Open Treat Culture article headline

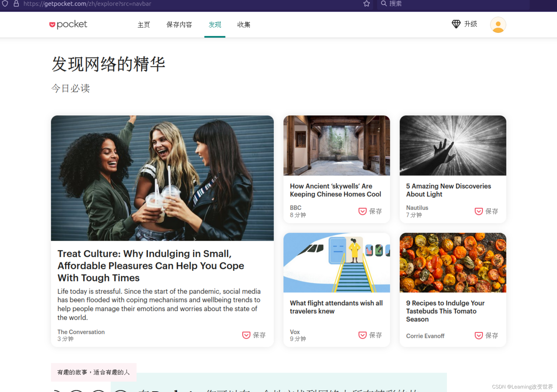pos(151,265)
